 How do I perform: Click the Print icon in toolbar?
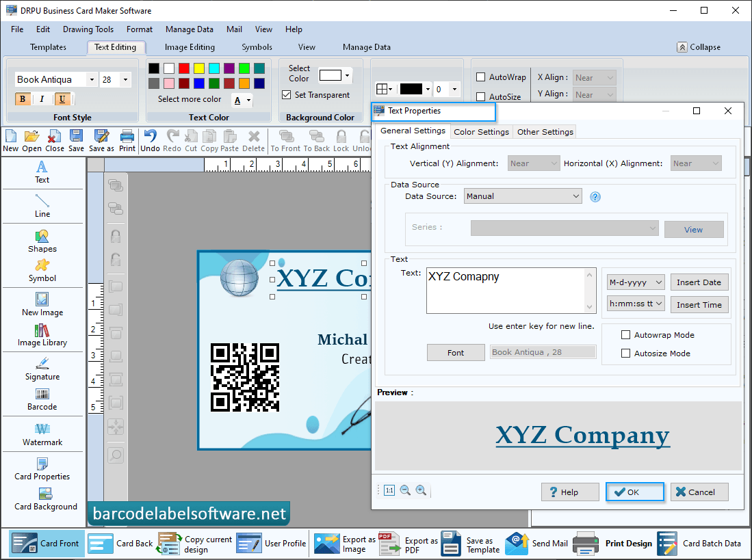pyautogui.click(x=127, y=141)
